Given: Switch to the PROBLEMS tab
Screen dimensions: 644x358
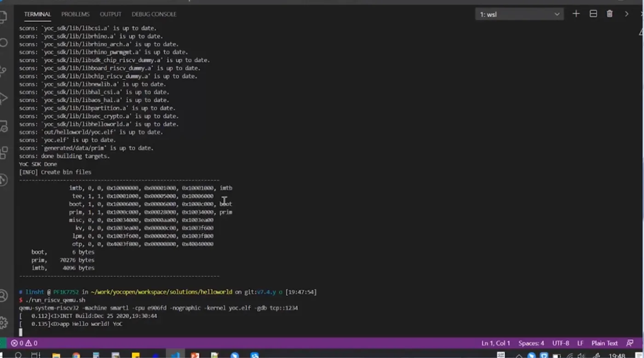Looking at the screenshot, I should pos(75,14).
